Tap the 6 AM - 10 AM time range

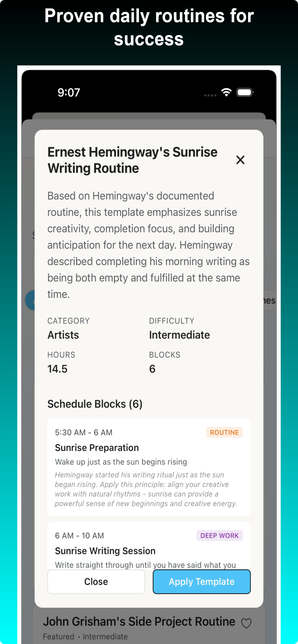point(79,536)
